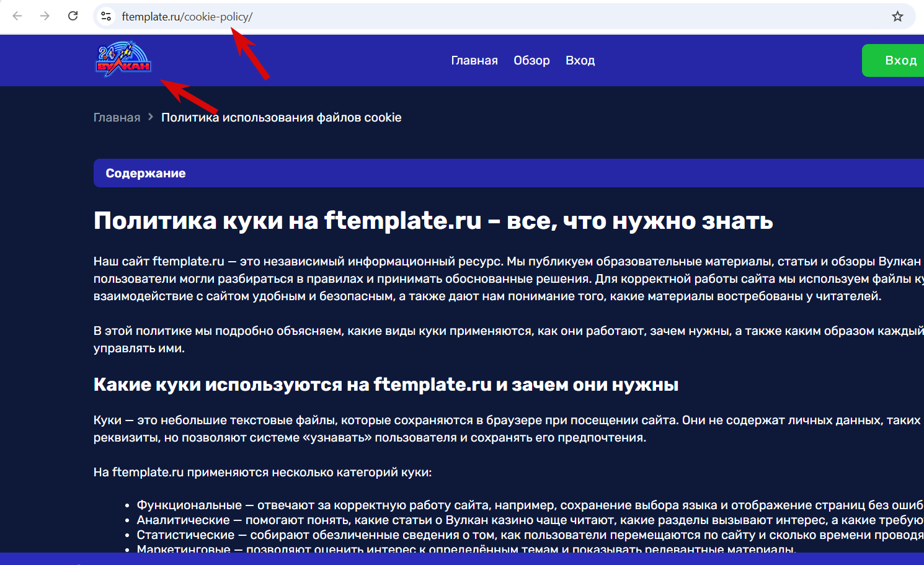This screenshot has height=565, width=924.
Task: Open the Главная menu item
Action: [x=474, y=60]
